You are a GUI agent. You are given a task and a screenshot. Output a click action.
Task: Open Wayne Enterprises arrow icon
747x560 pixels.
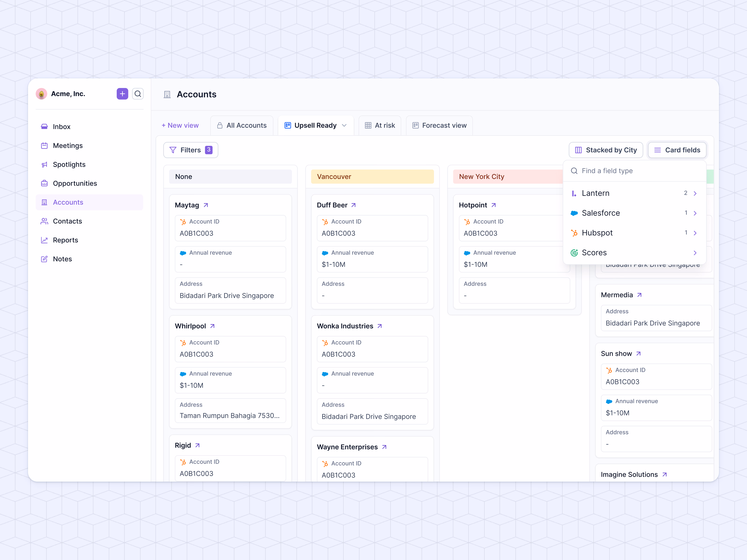tap(384, 447)
